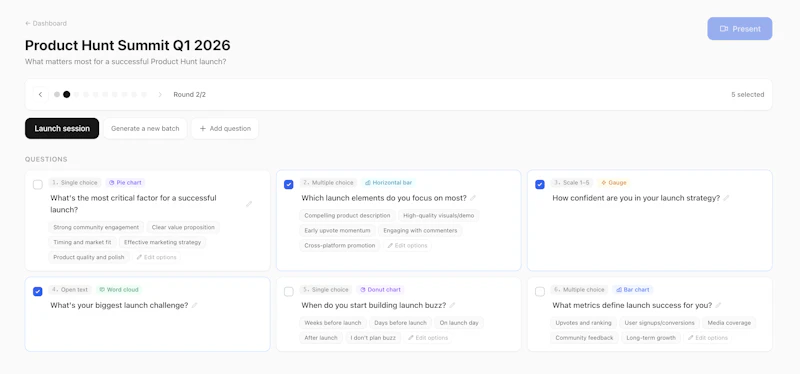Screen dimensions: 800x374
Task: Click the Present button
Action: pyautogui.click(x=739, y=29)
